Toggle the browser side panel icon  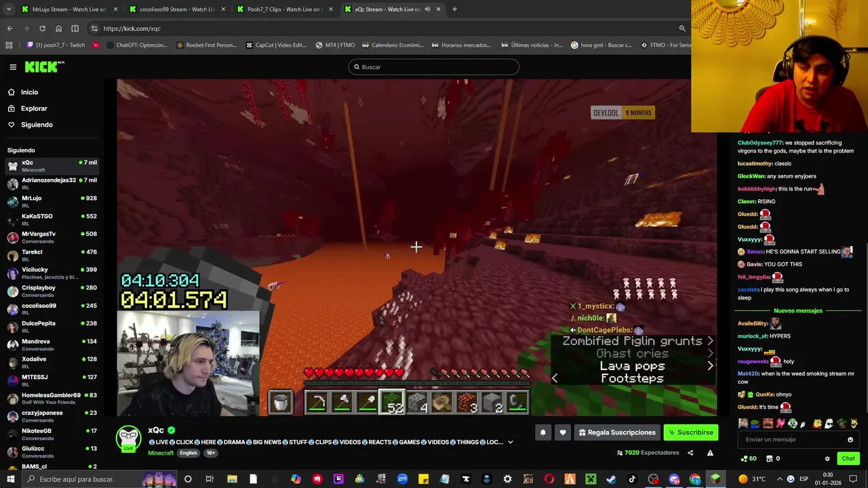tap(75, 28)
